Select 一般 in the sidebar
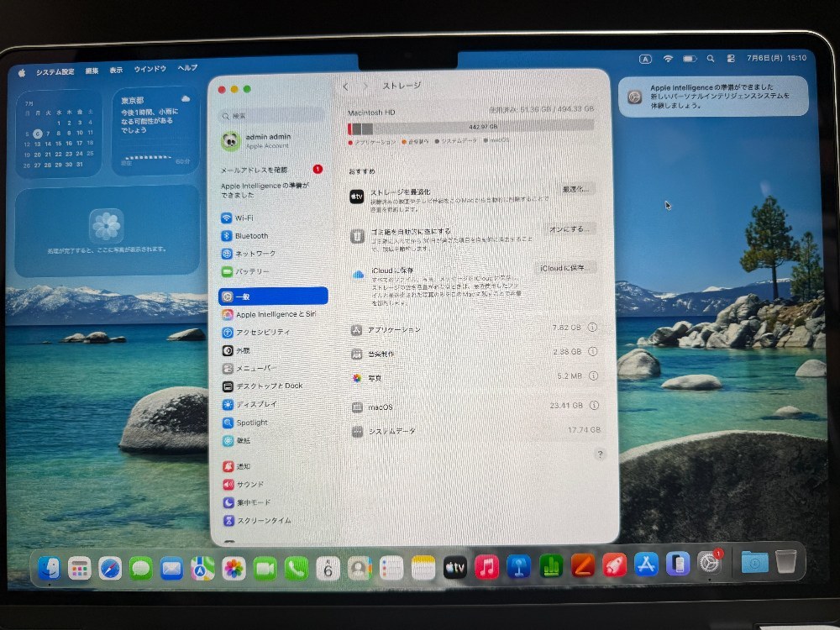The image size is (840, 630). click(273, 297)
